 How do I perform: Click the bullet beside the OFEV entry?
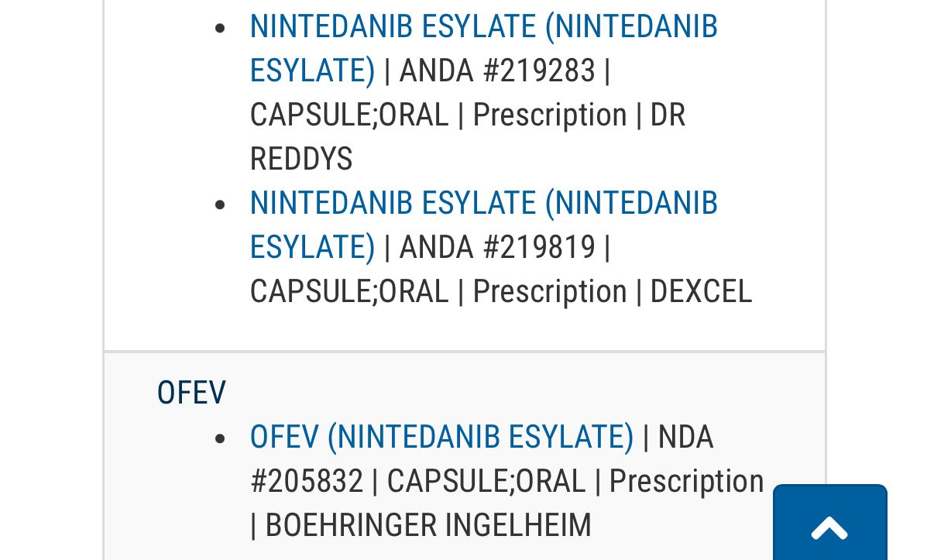221,438
